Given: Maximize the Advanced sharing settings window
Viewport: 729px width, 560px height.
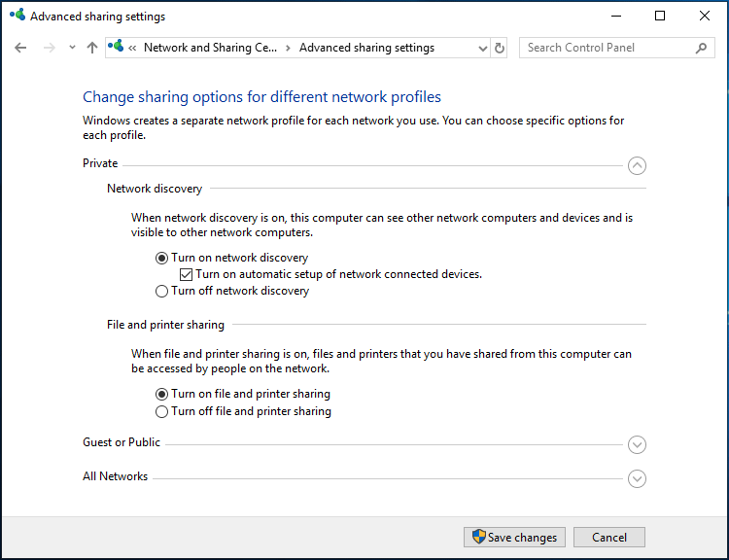Looking at the screenshot, I should coord(660,16).
